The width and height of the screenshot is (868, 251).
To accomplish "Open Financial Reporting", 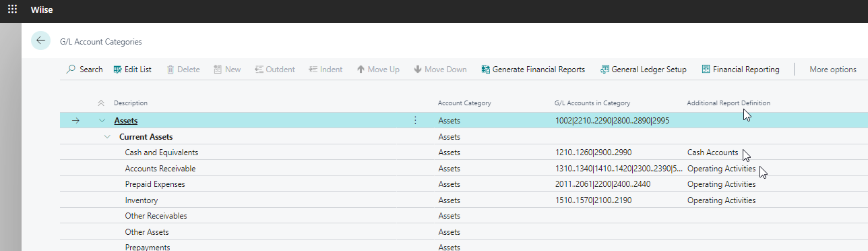I will click(x=741, y=69).
